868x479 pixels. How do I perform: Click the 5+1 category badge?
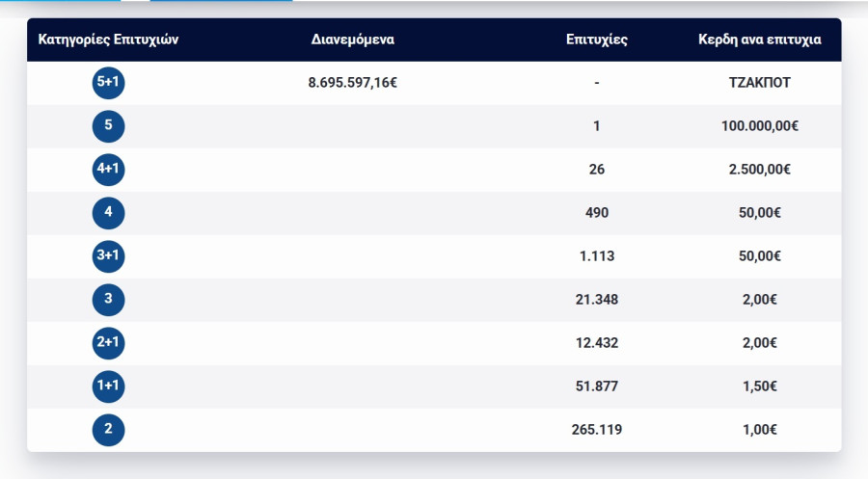(108, 83)
